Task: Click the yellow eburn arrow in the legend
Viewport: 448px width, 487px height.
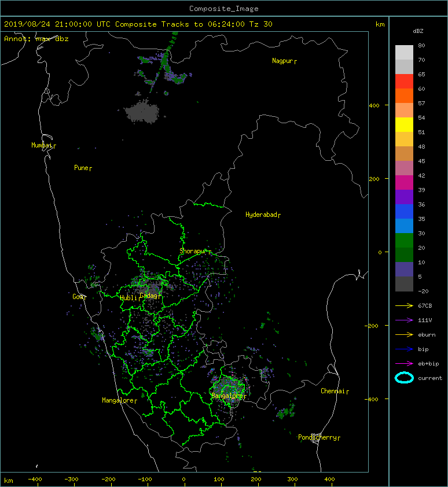Action: point(404,334)
